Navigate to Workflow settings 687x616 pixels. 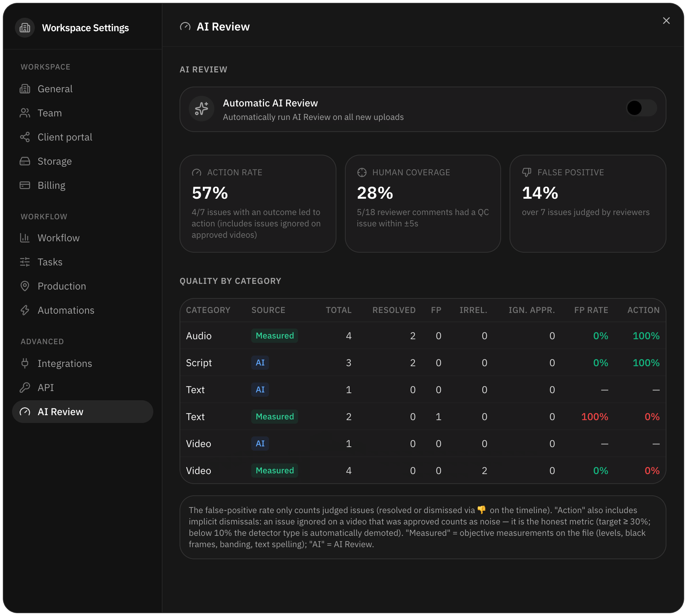click(x=82, y=238)
